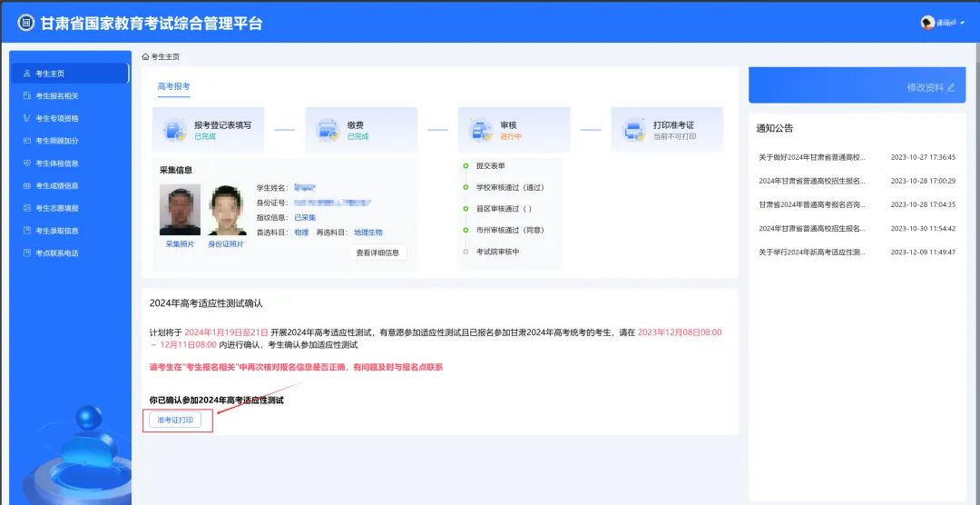Click the 报考登记表填写 step icon

click(174, 131)
